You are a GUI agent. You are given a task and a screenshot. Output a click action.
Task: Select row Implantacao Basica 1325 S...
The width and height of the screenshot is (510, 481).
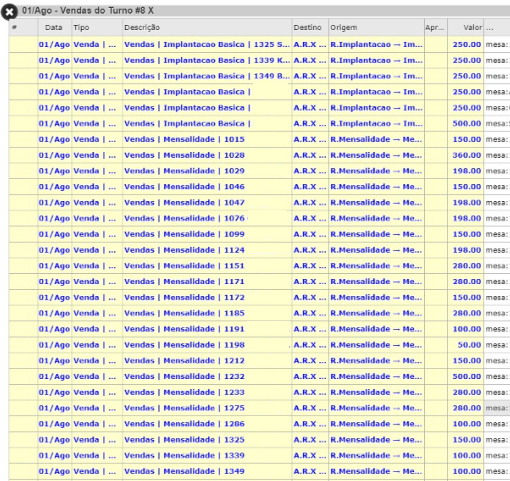259,44
